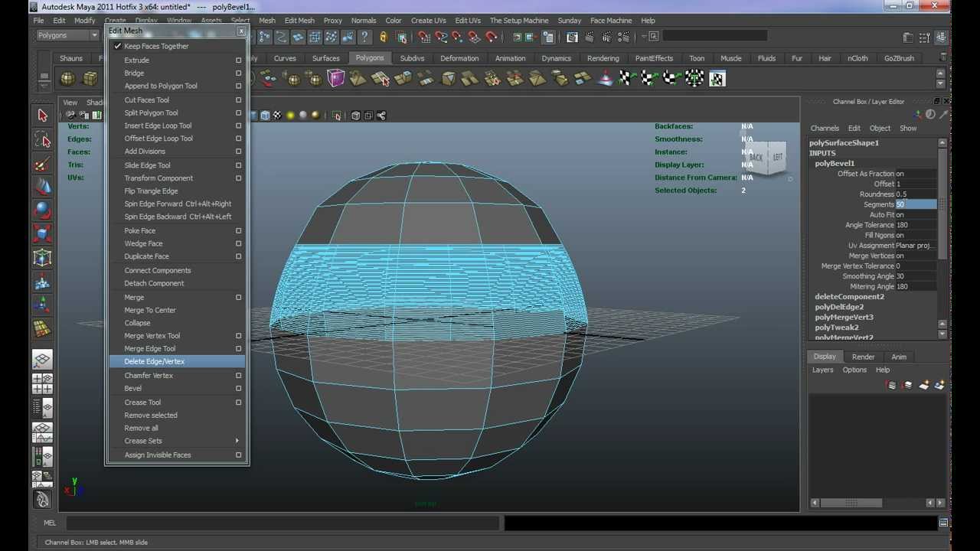Open Poke Face options box

coord(238,230)
